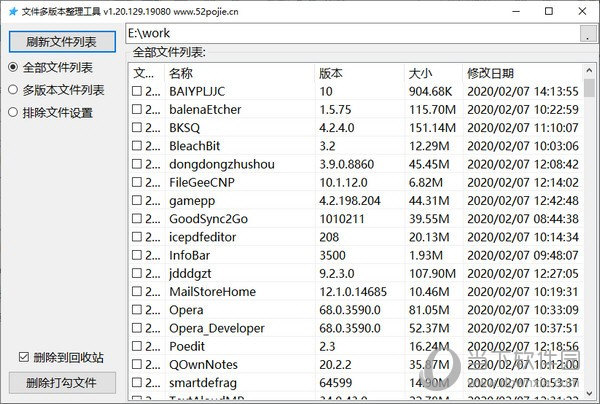The width and height of the screenshot is (600, 404).
Task: Close the window
Action: 582,11
